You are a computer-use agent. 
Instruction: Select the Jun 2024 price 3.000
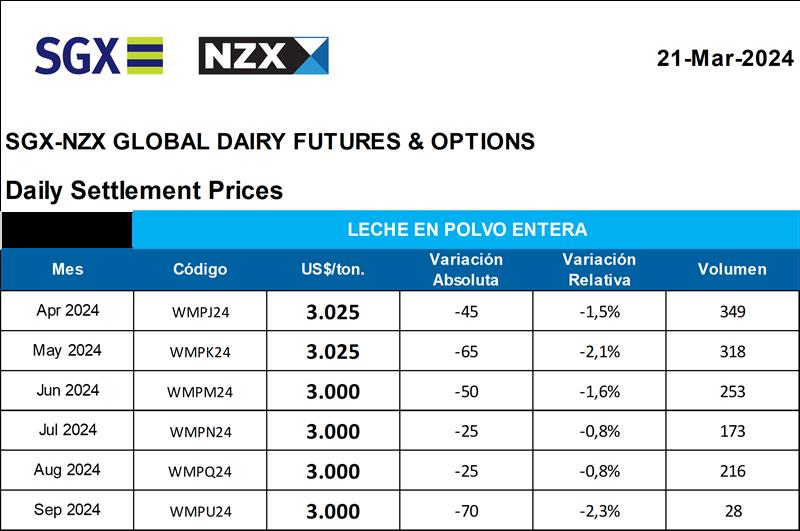coord(333,392)
